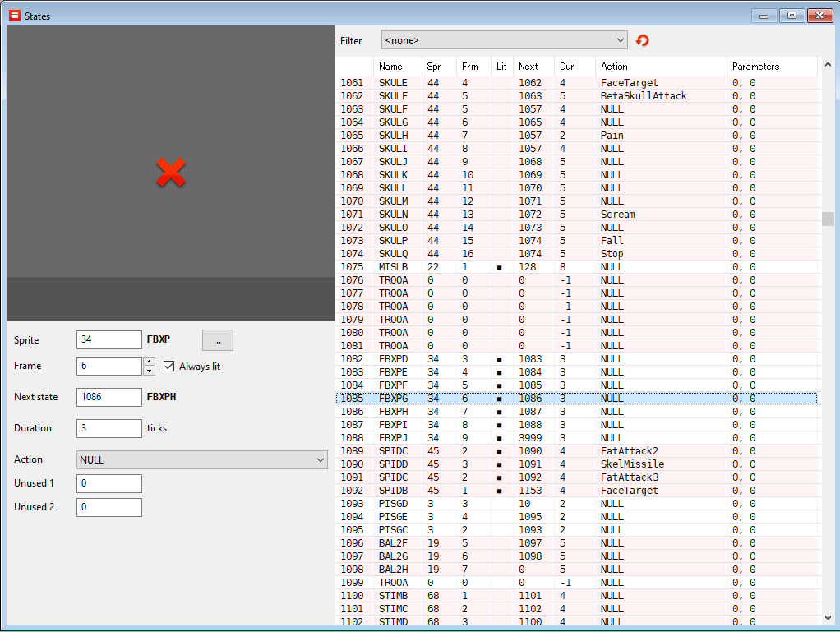Click the Frame input field

point(109,366)
